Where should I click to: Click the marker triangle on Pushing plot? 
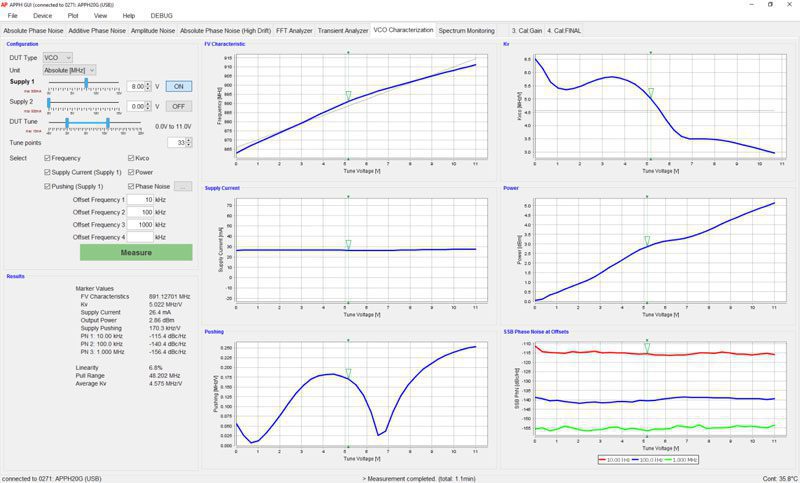click(x=348, y=373)
